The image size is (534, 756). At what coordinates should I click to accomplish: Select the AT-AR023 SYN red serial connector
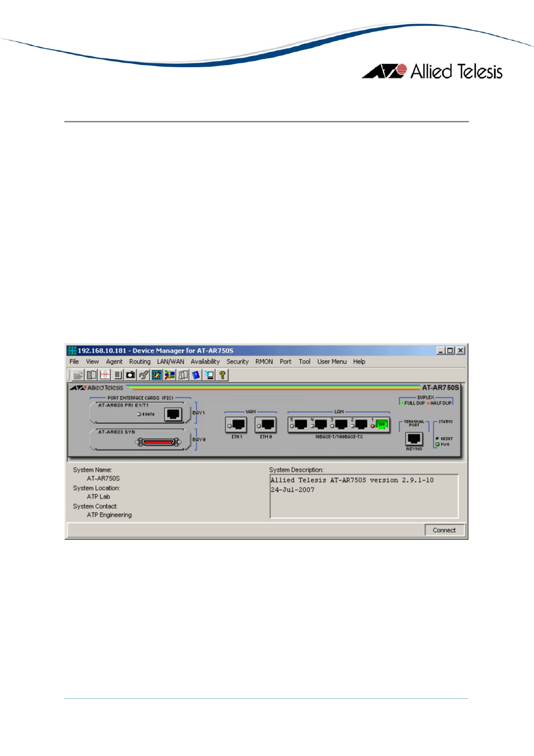point(159,442)
